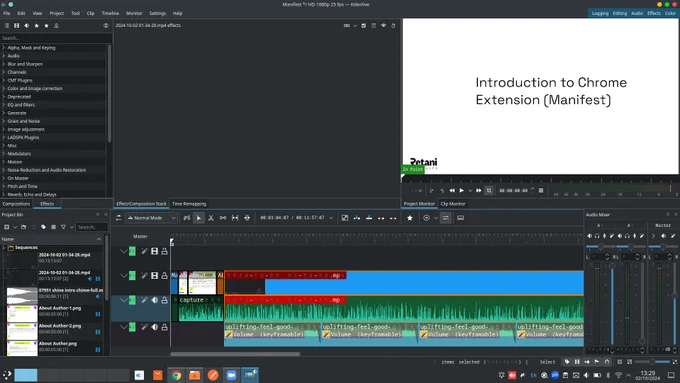This screenshot has width=680, height=383.
Task: Open the timecode format dropdown in timeline toolbar
Action: tap(331, 218)
